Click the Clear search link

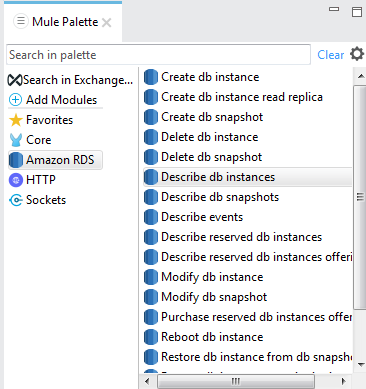(x=330, y=55)
